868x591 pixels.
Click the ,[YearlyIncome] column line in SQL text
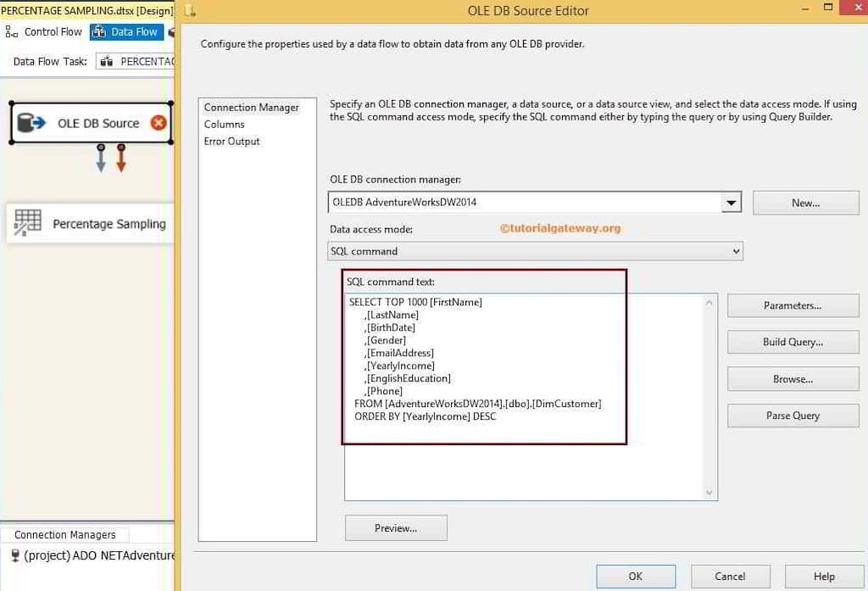click(x=400, y=366)
